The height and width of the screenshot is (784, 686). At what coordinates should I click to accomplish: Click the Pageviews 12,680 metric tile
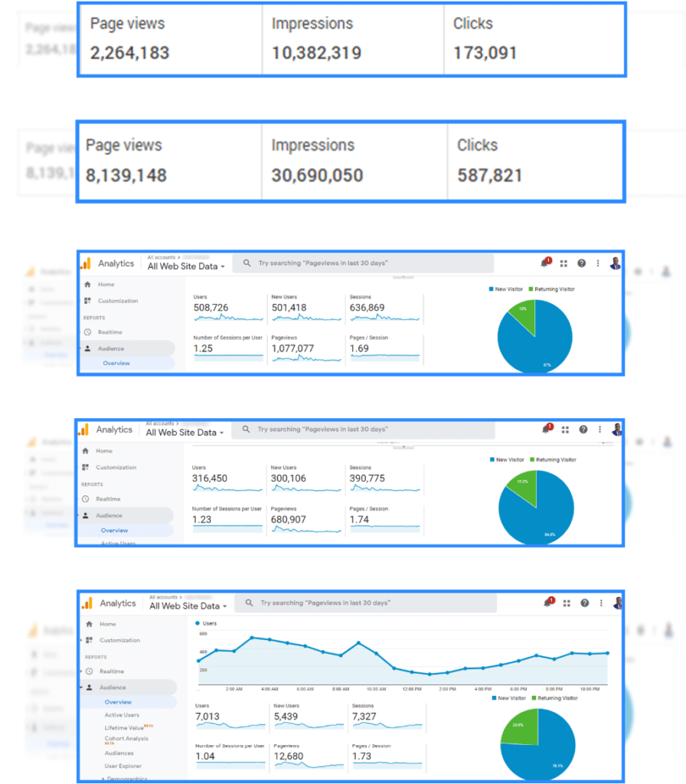pos(309,756)
